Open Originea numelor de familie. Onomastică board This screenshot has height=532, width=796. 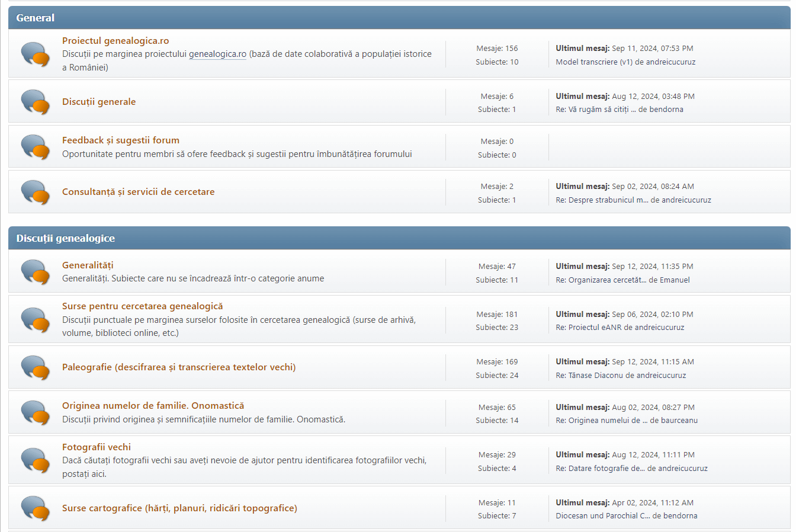coord(153,406)
